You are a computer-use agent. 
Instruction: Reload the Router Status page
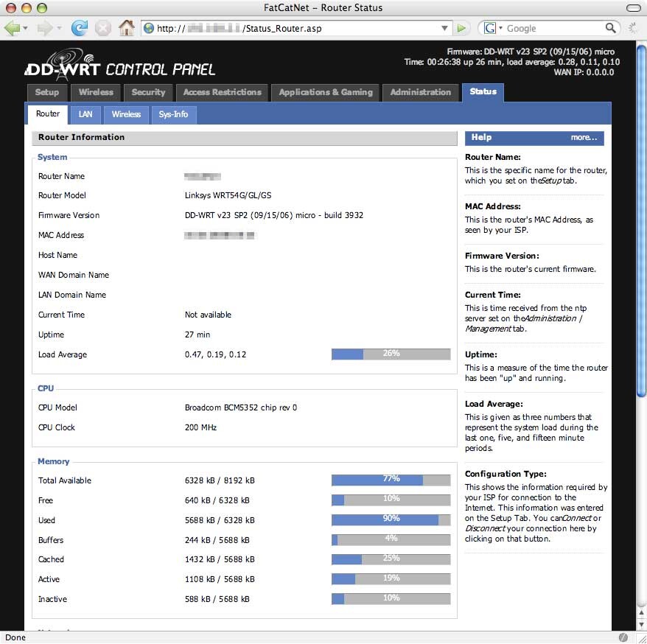coord(79,28)
